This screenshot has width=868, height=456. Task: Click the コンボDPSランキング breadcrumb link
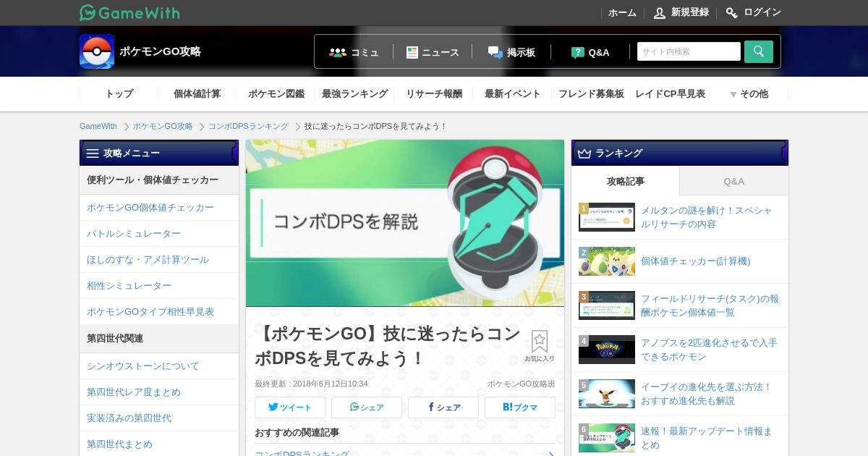(x=248, y=126)
